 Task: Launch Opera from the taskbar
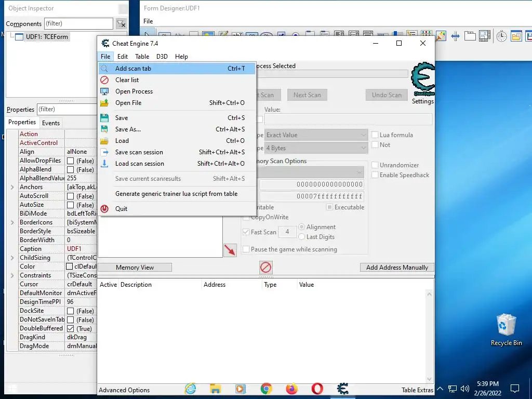coord(317,389)
